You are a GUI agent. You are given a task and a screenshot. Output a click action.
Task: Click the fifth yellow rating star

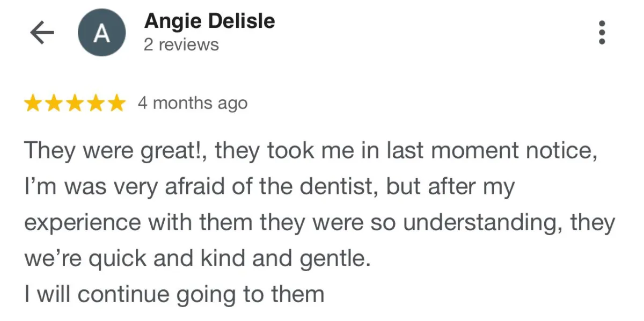point(115,103)
